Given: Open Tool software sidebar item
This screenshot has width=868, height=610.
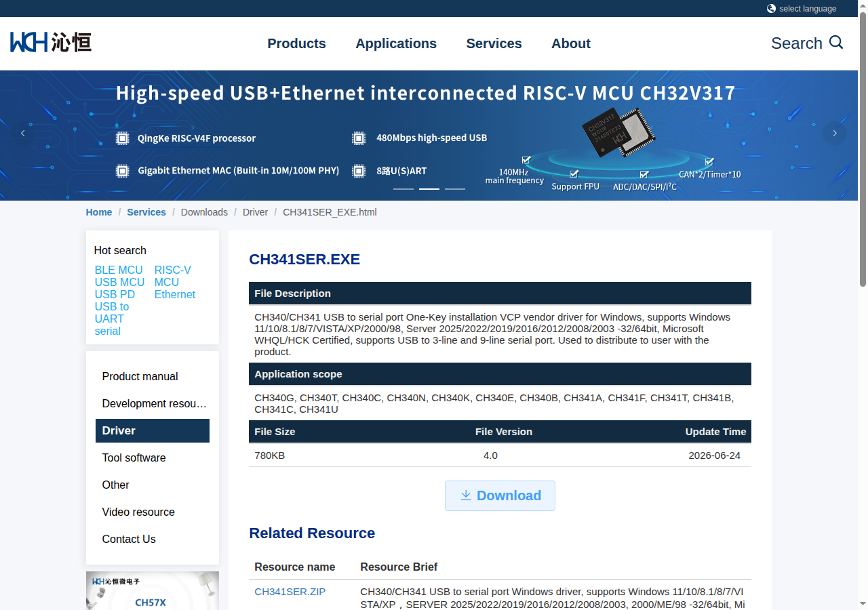Looking at the screenshot, I should pos(153,458).
